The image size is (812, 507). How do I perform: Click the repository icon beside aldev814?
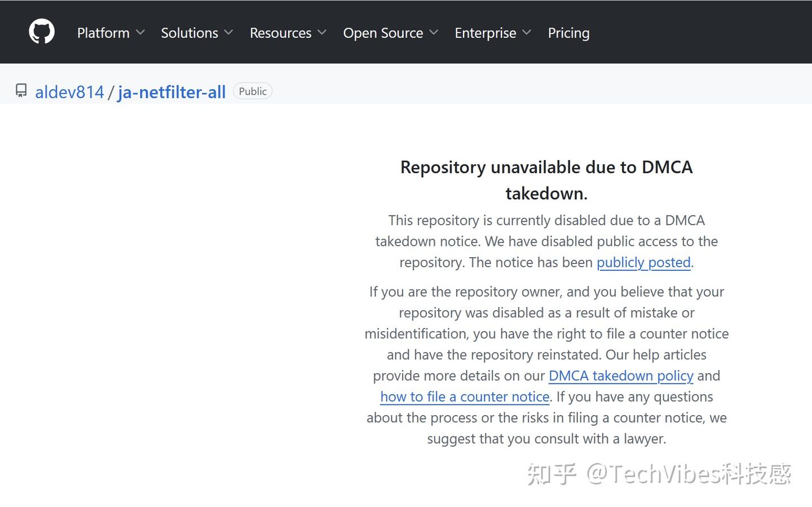21,91
